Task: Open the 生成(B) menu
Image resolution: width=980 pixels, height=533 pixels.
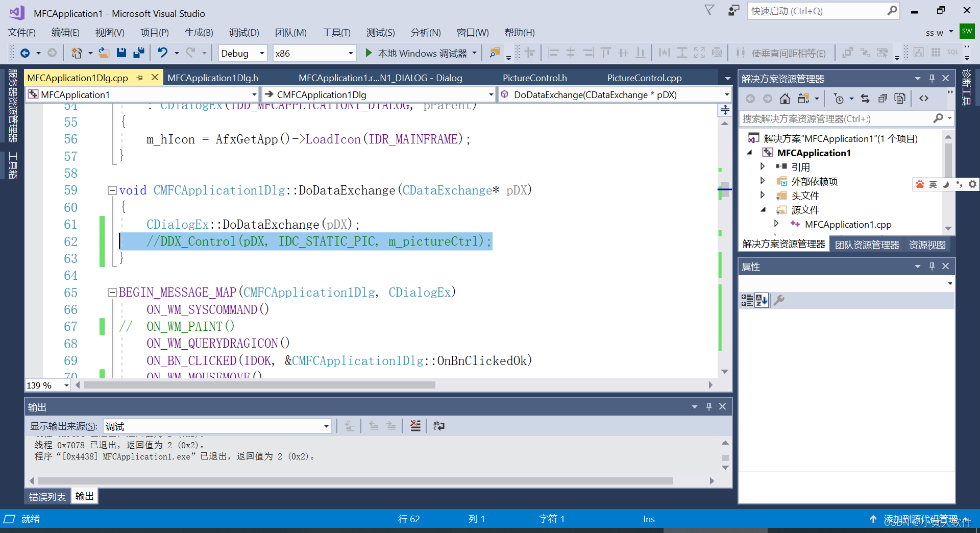Action: [x=199, y=32]
